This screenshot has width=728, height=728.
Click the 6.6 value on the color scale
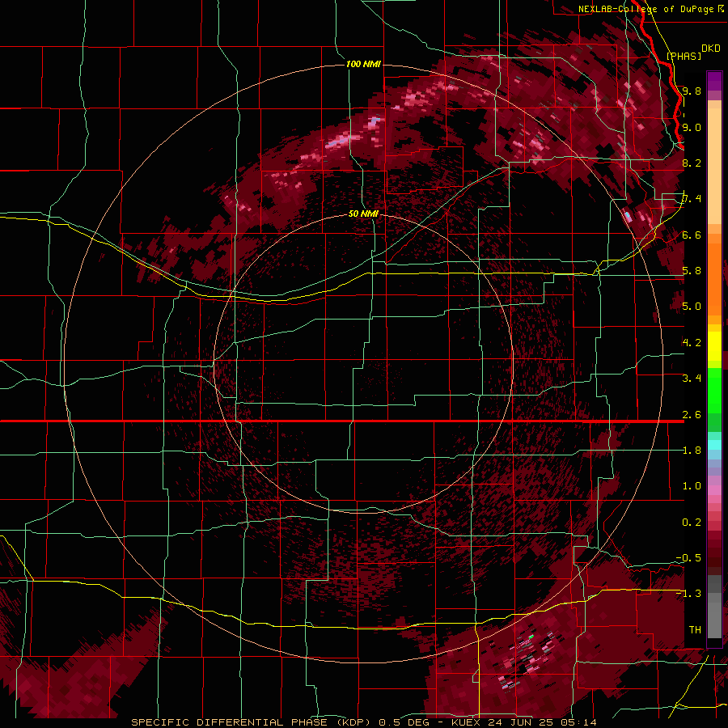pos(692,235)
